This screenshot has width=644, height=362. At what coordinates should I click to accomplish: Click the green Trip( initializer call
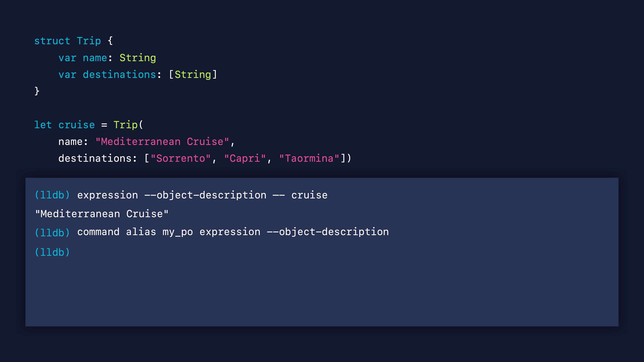tap(128, 125)
